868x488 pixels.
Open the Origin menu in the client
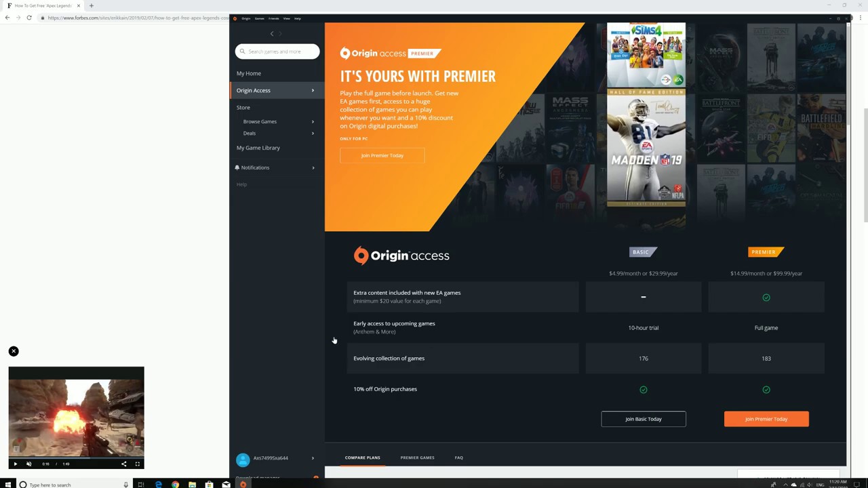[x=246, y=18]
